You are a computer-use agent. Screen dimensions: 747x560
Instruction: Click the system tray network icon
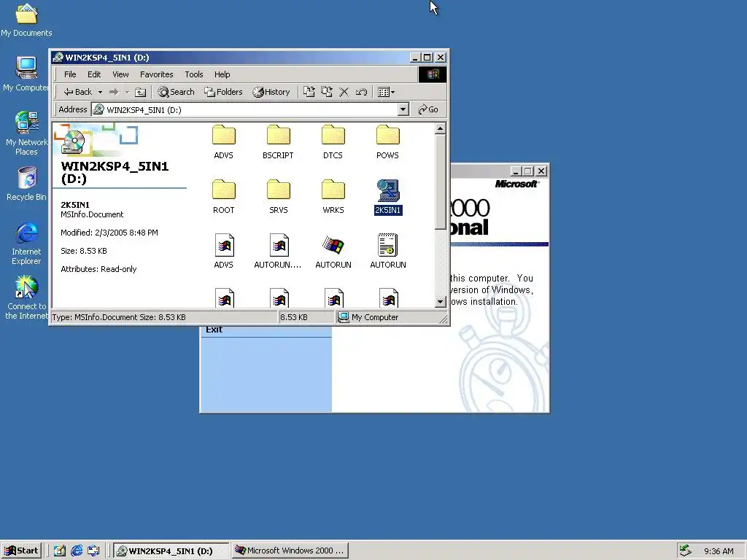coord(686,551)
